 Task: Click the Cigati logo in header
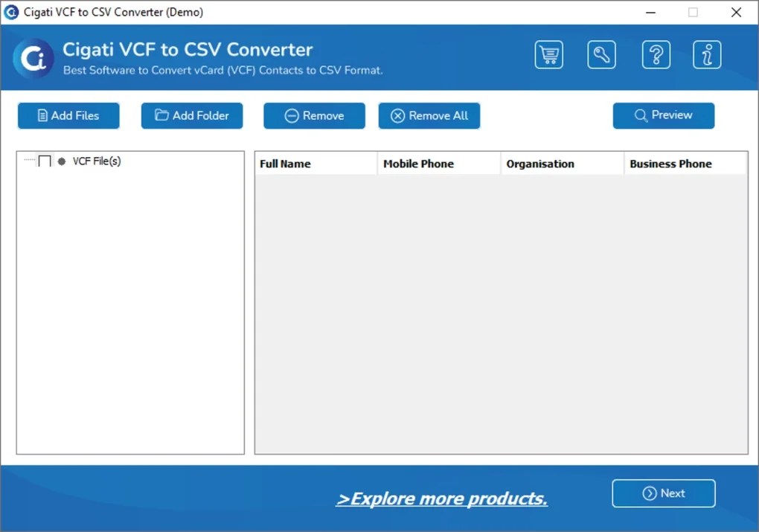(33, 59)
